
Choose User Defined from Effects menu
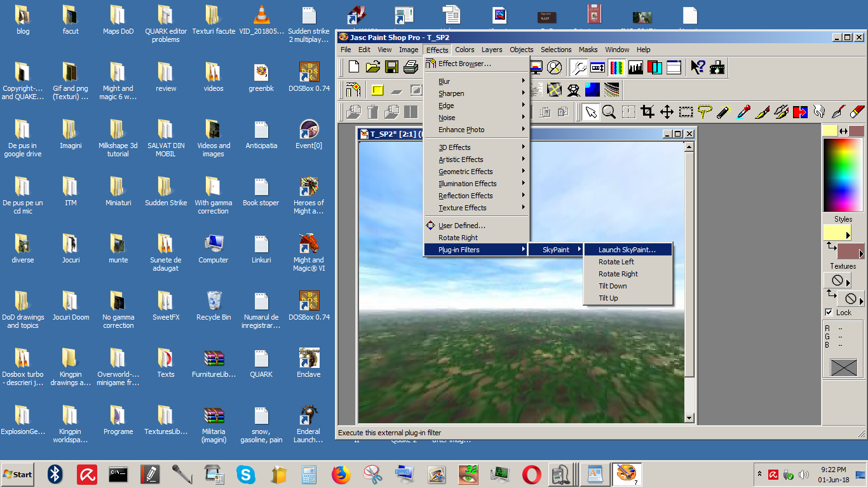tap(477, 226)
